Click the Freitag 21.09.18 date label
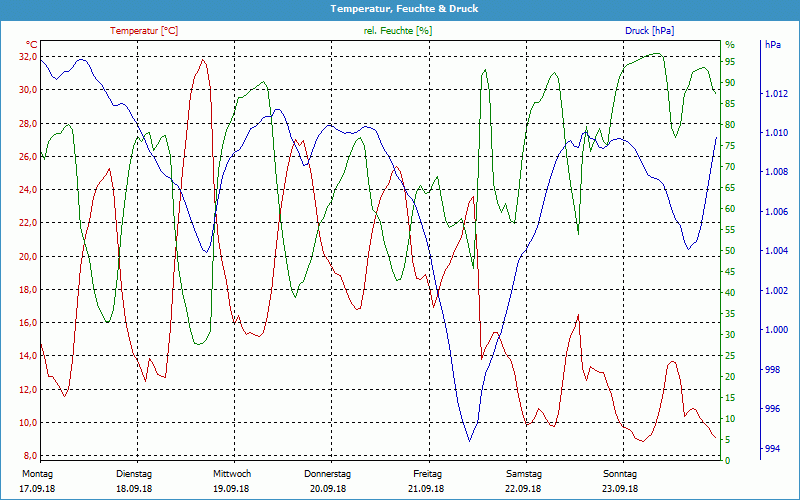 (427, 481)
